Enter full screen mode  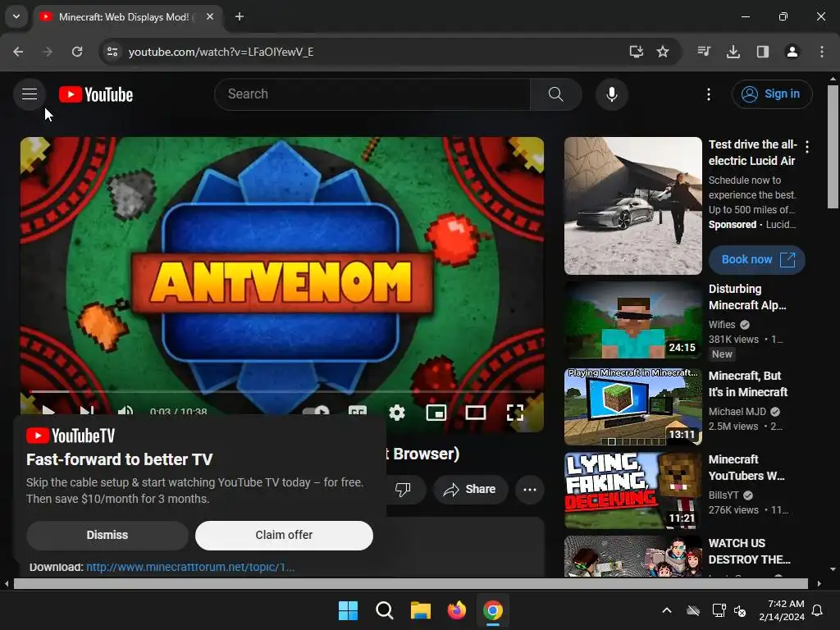515,412
